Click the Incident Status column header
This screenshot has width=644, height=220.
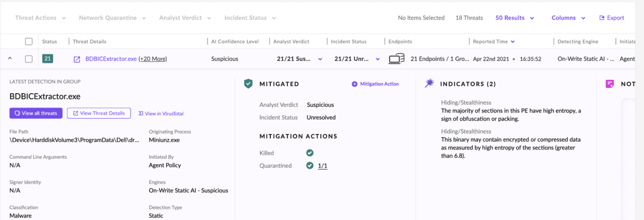point(348,41)
